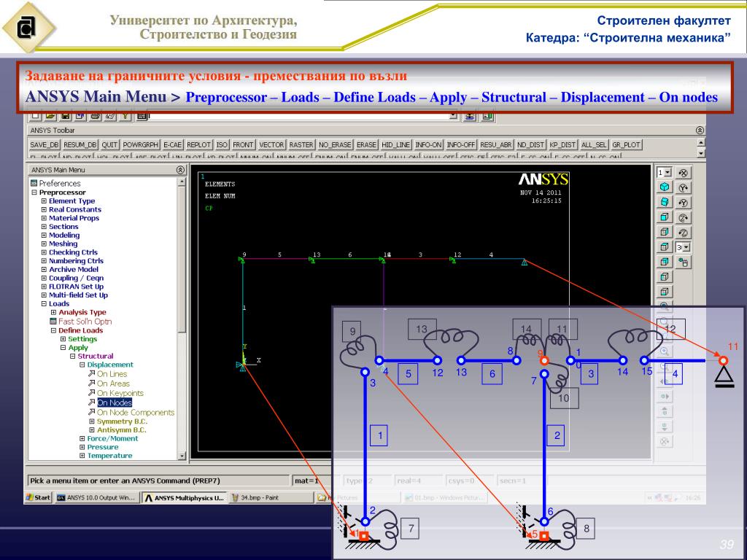Collapse the Preprocessor node
The image size is (747, 560).
click(x=34, y=192)
